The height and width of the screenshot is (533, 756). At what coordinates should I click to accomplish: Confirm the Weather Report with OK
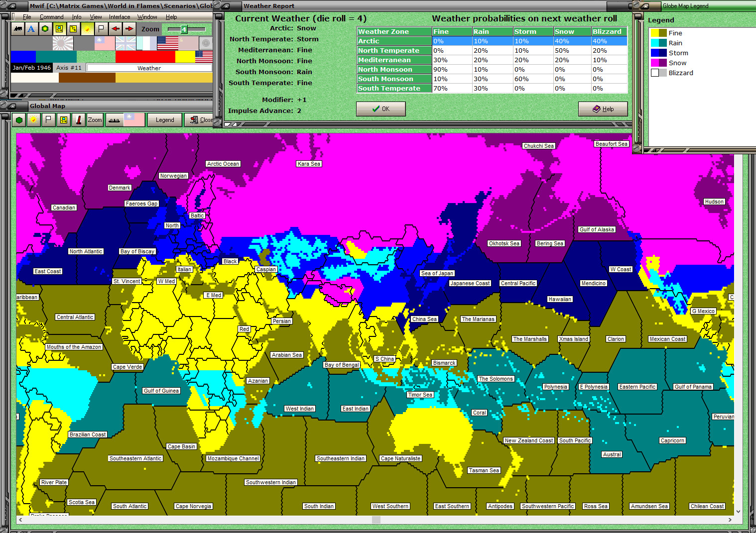381,109
